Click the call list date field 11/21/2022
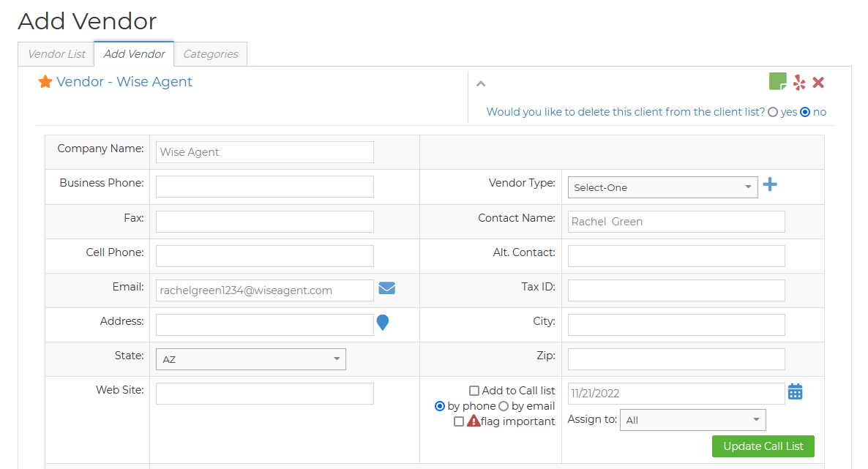The width and height of the screenshot is (868, 469). tap(676, 393)
